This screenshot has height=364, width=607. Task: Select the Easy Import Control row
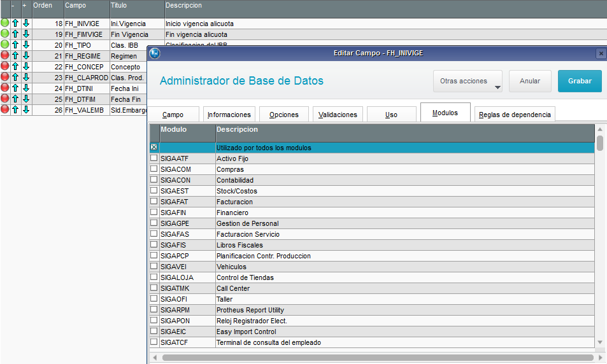[x=372, y=332]
